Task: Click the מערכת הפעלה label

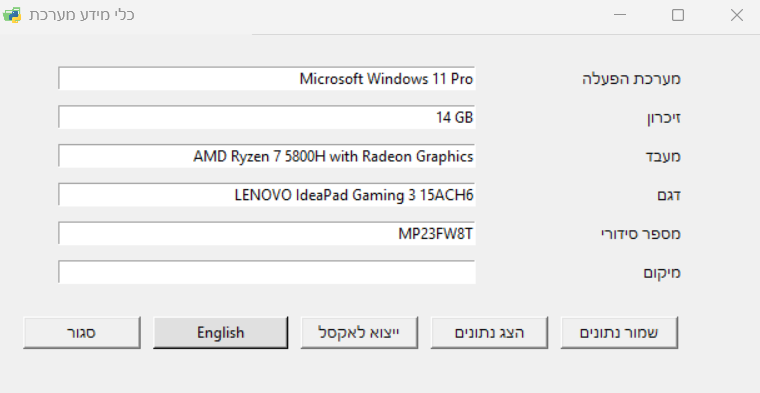Action: click(x=631, y=79)
